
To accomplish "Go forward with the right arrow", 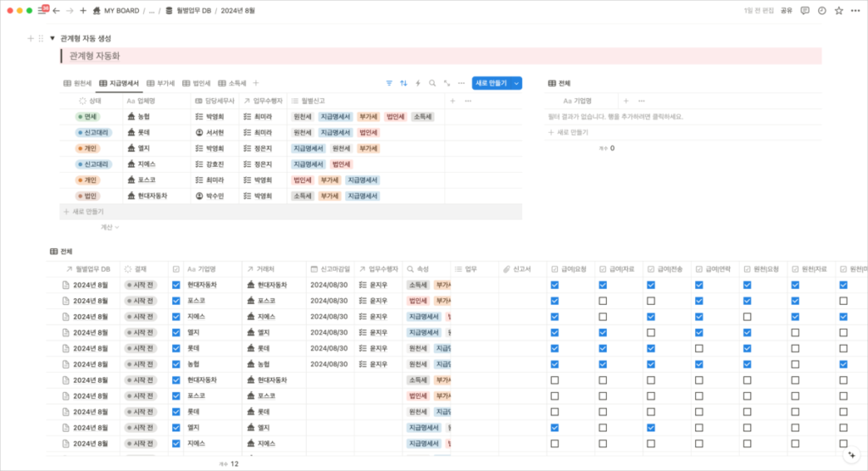I will point(70,10).
